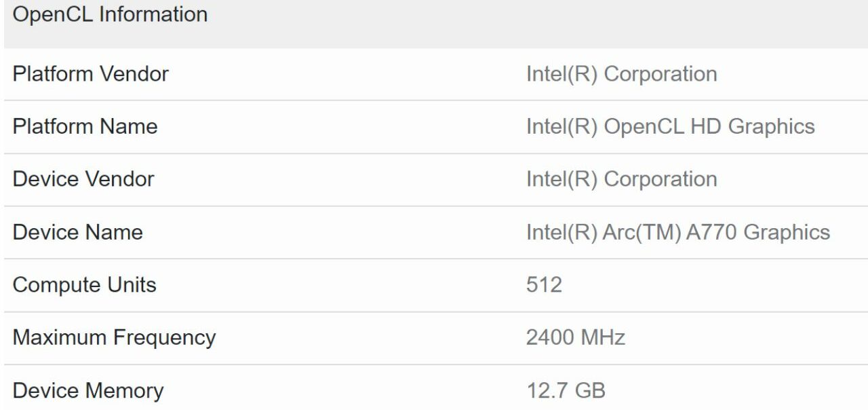Click the Device Vendor value Intel(R) Corporation
The height and width of the screenshot is (410, 868).
click(x=621, y=179)
